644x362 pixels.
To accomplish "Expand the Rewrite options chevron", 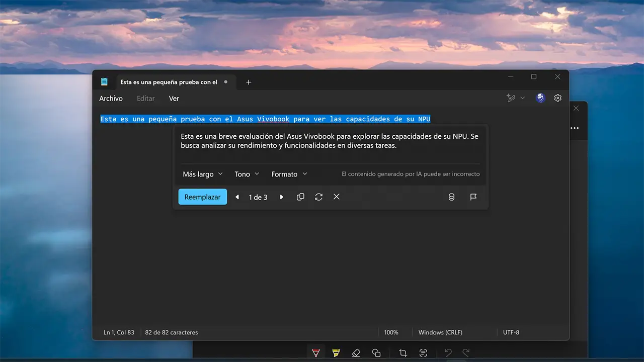I will pyautogui.click(x=523, y=98).
